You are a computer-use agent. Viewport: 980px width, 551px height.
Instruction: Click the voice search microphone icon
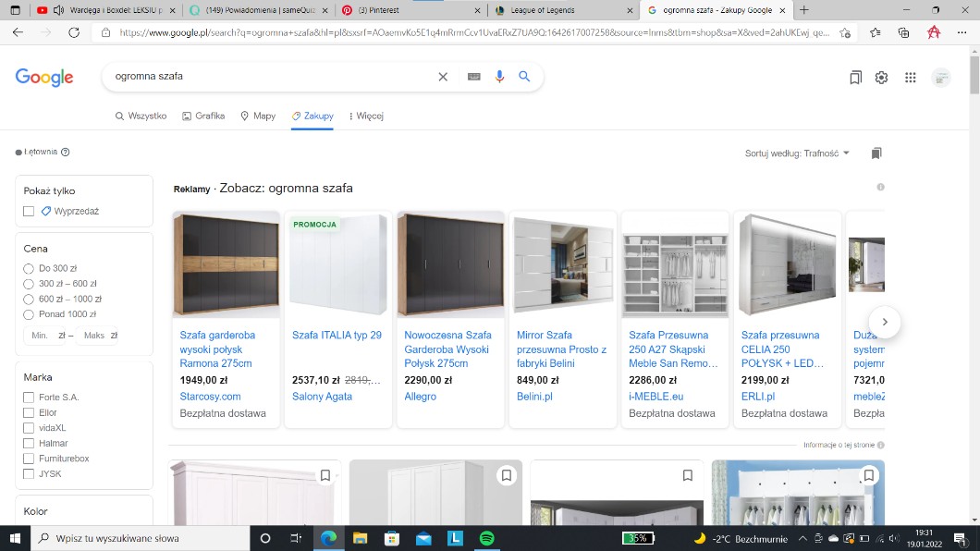point(500,77)
